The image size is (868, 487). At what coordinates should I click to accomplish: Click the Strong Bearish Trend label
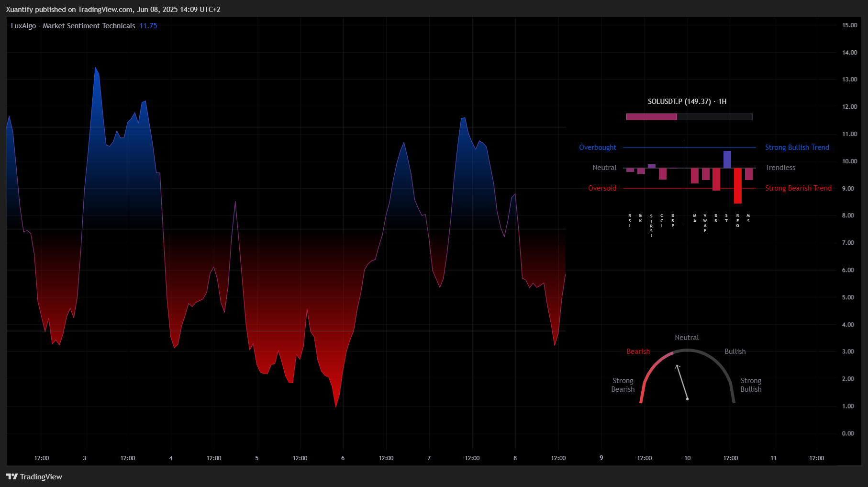[798, 188]
